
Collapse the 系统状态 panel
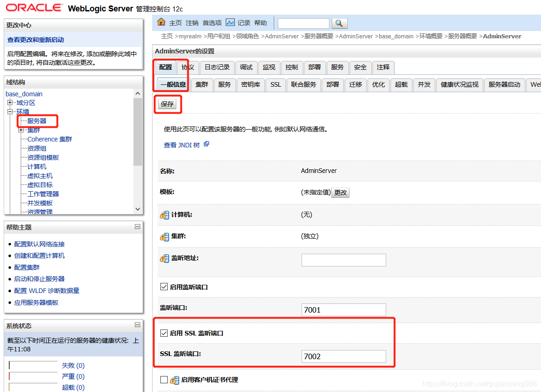[138, 325]
